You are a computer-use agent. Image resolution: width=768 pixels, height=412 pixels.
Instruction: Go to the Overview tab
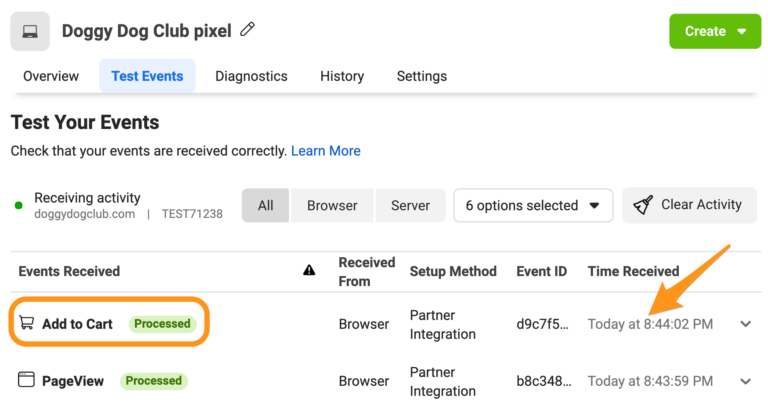click(x=51, y=76)
